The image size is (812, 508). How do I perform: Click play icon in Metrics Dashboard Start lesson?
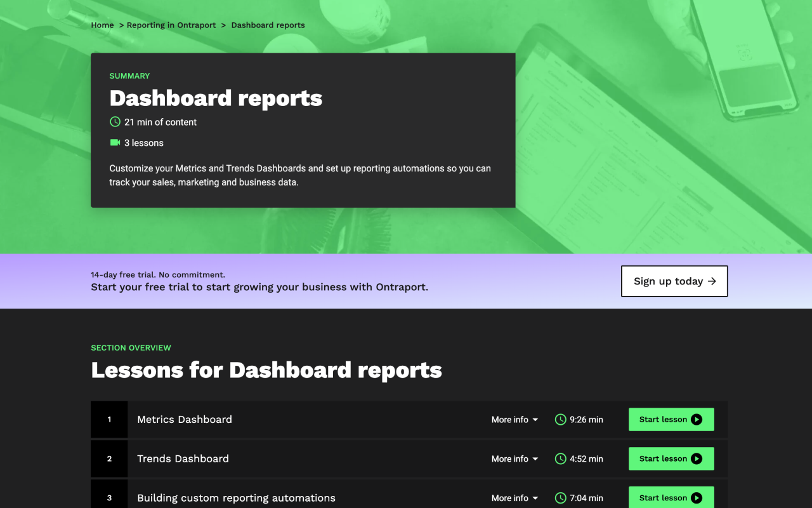pyautogui.click(x=697, y=420)
